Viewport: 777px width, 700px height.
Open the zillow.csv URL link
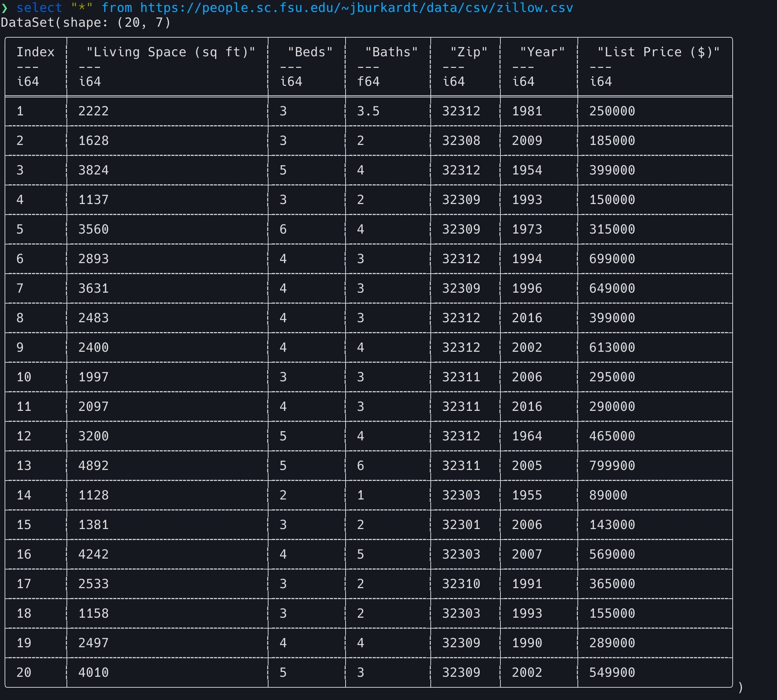[356, 8]
